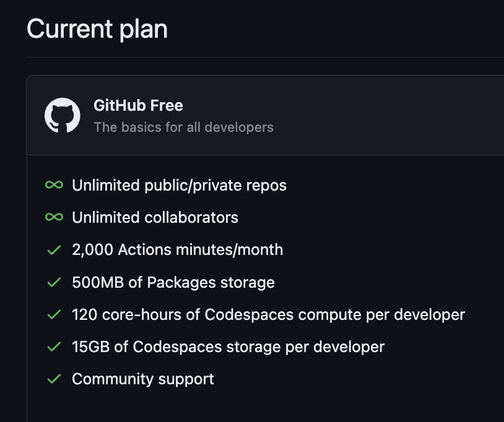Click the checkmark beside 2,000 Actions minutes/month

pos(54,250)
